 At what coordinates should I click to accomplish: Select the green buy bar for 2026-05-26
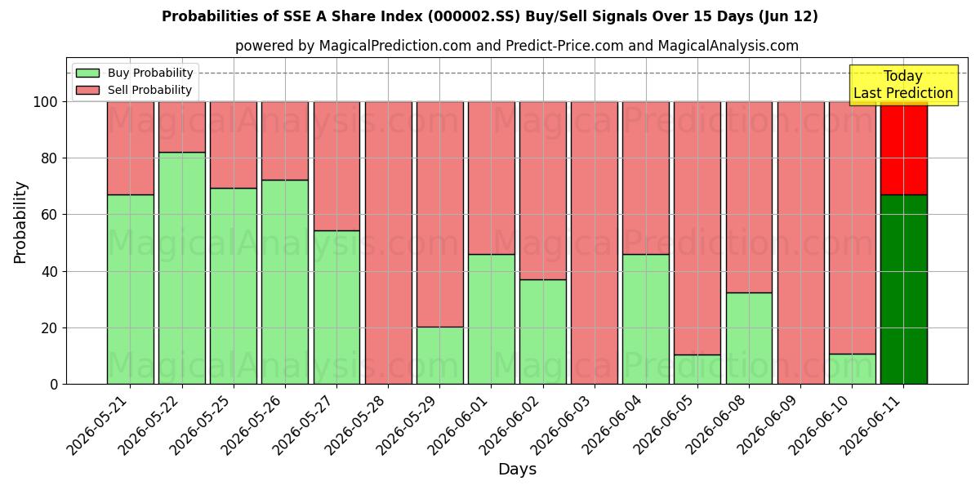click(285, 282)
